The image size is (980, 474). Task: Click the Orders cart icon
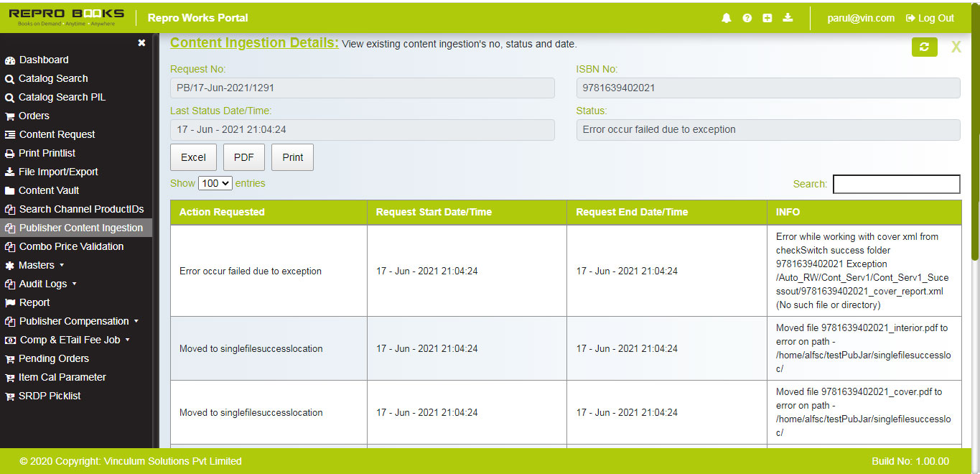[x=9, y=116]
